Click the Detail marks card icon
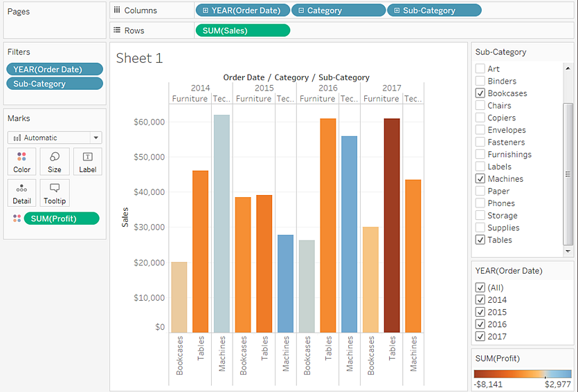The image size is (578, 392). (21, 188)
